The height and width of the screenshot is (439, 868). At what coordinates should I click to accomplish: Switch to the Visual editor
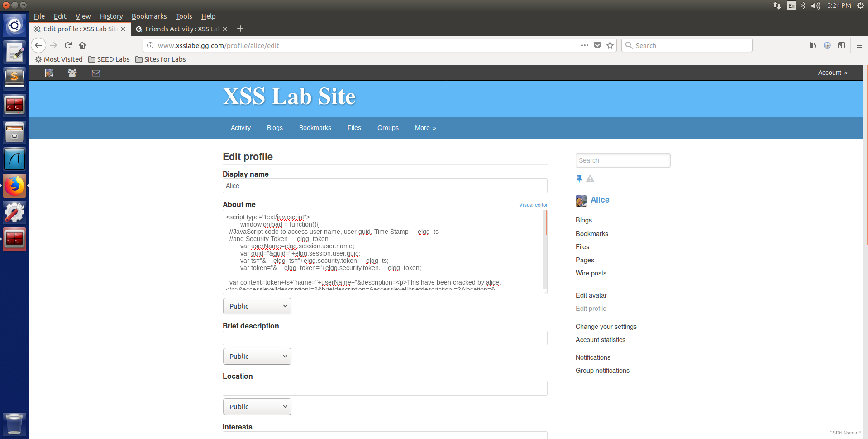[x=533, y=205]
